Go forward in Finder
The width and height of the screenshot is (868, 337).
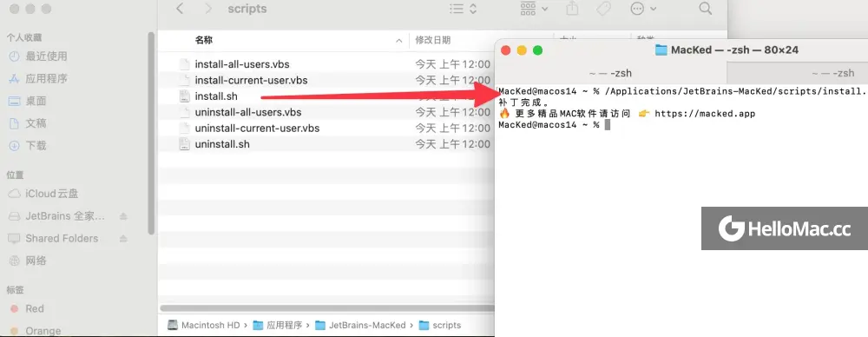(208, 9)
